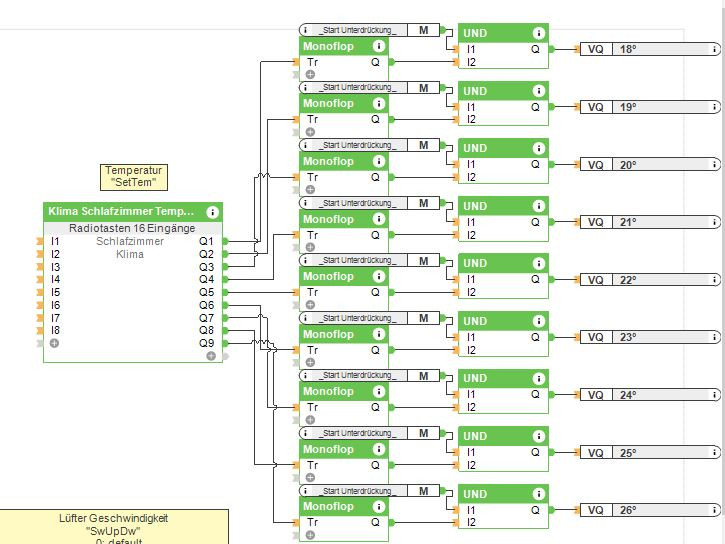This screenshot has width=725, height=544.
Task: Click info icon on the topmost Monoflop block
Action: (x=378, y=46)
